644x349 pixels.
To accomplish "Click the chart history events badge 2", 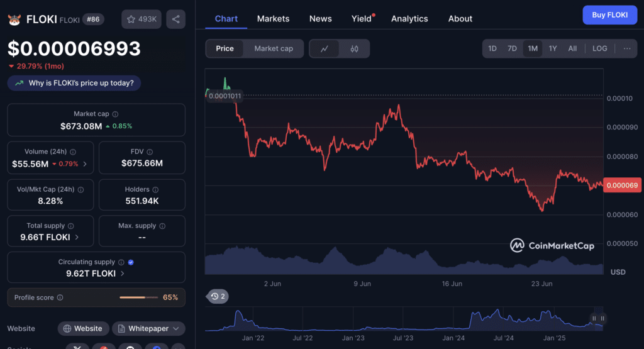I will pos(218,296).
